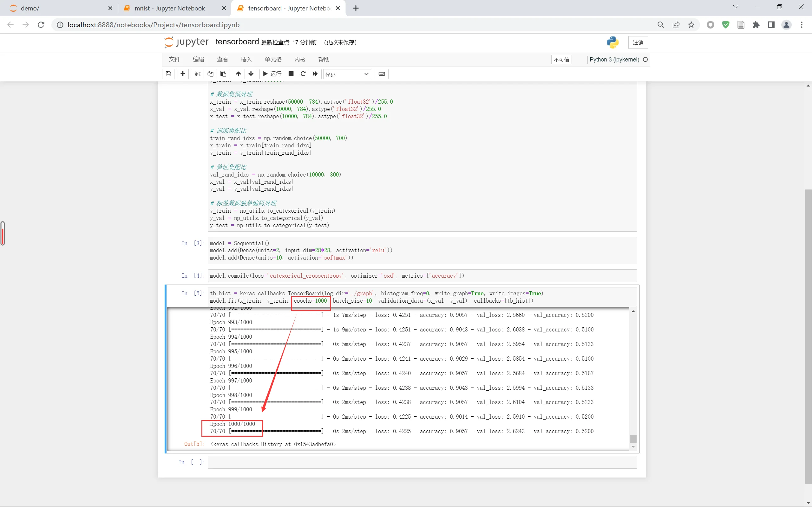Cut selected cells with scissors icon
This screenshot has height=507, width=812.
[x=197, y=74]
